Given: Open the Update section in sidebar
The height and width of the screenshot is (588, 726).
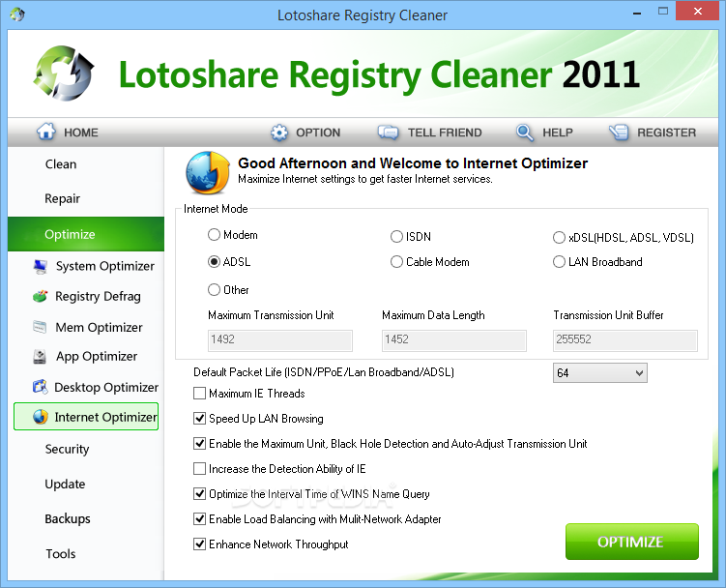Looking at the screenshot, I should click(65, 484).
